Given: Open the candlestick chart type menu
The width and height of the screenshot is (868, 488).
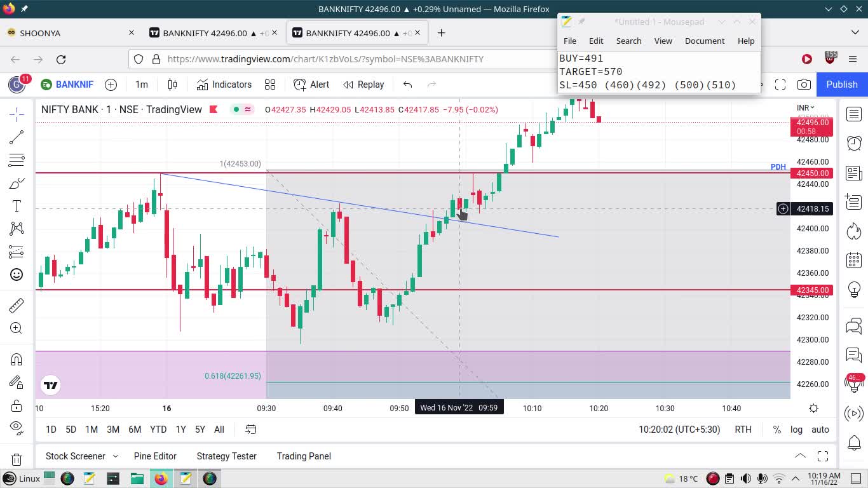Looking at the screenshot, I should [x=172, y=85].
